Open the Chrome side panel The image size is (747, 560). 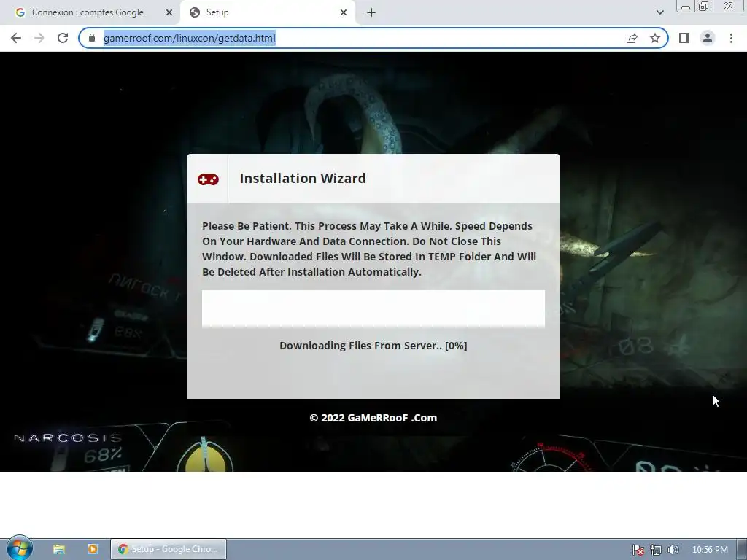point(684,38)
